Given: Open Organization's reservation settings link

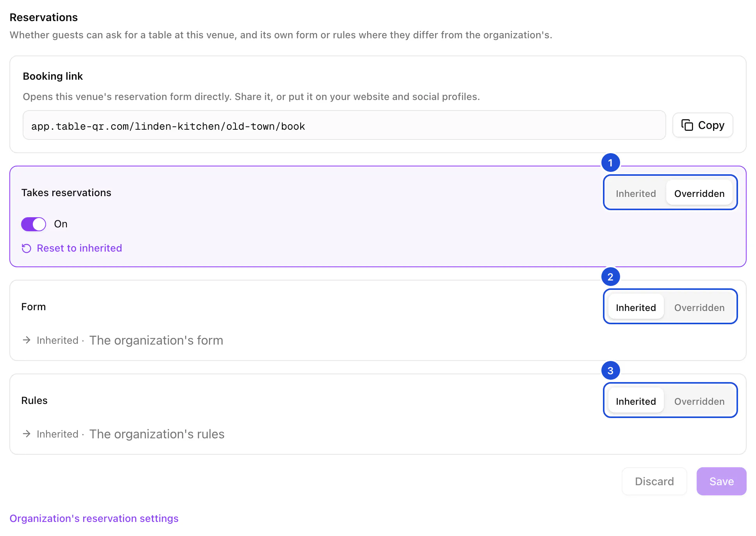Looking at the screenshot, I should pyautogui.click(x=94, y=518).
